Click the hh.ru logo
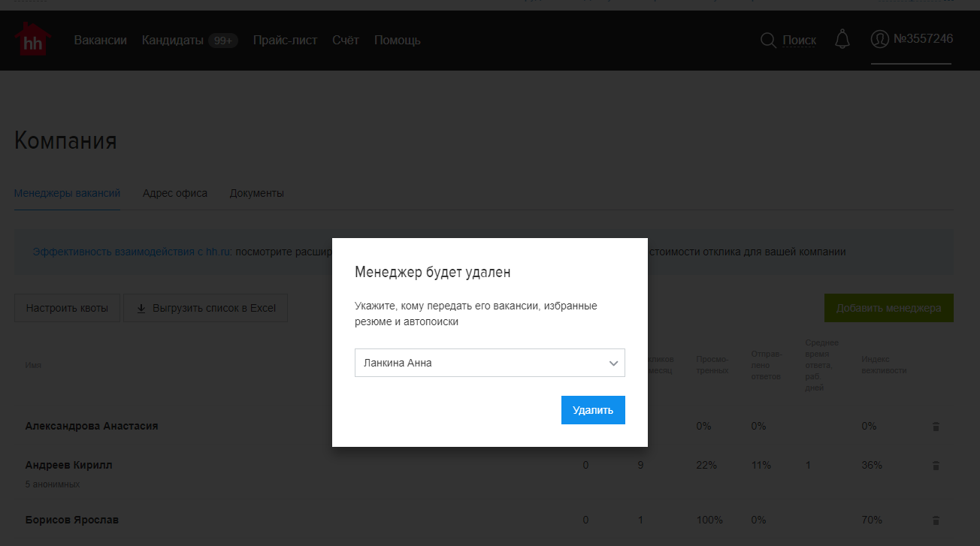This screenshot has height=546, width=980. [33, 40]
